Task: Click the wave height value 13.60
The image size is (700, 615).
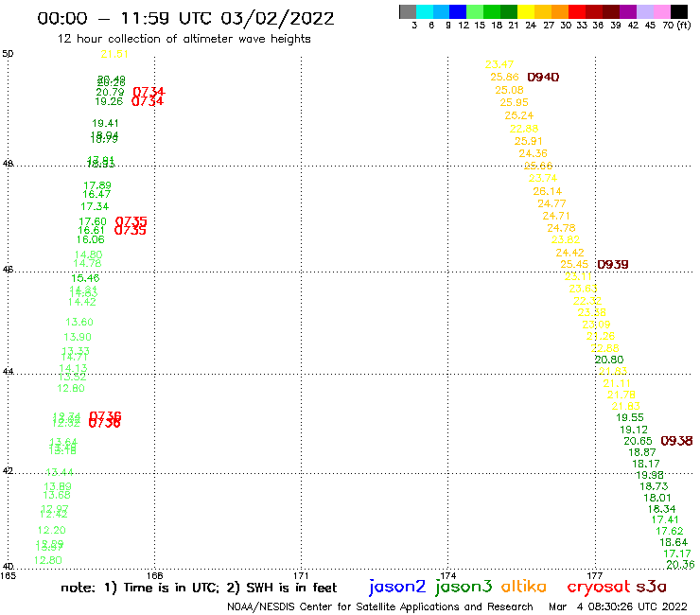Action: pos(79,322)
